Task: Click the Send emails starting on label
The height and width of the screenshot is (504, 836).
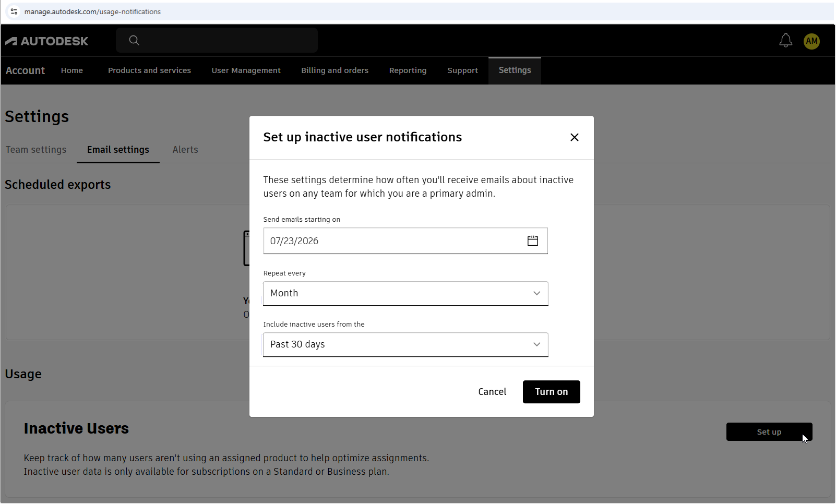Action: pos(302,220)
